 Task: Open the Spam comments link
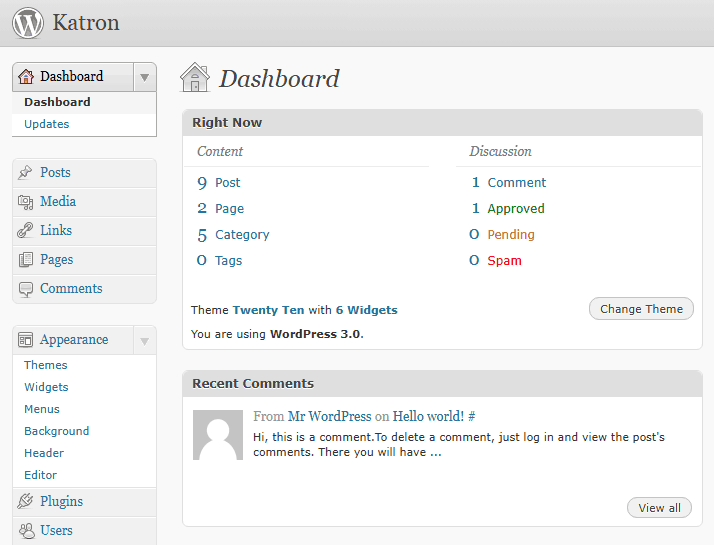[x=504, y=261]
